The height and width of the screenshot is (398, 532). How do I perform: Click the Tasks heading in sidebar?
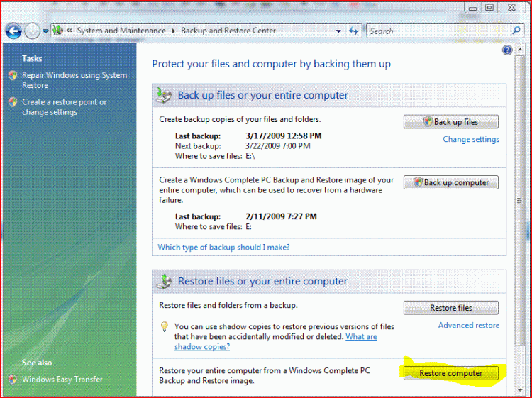pos(32,59)
